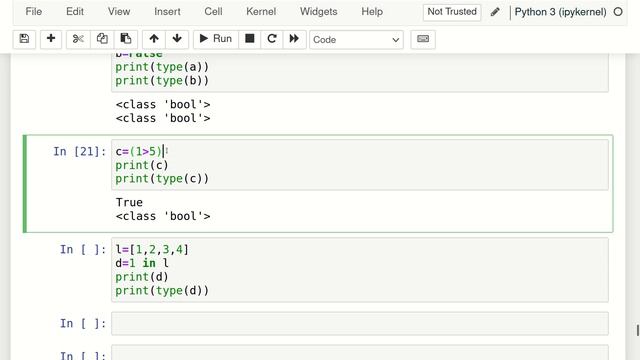The width and height of the screenshot is (640, 360).
Task: Click the <class 'bool'> output below True
Action: (x=163, y=216)
